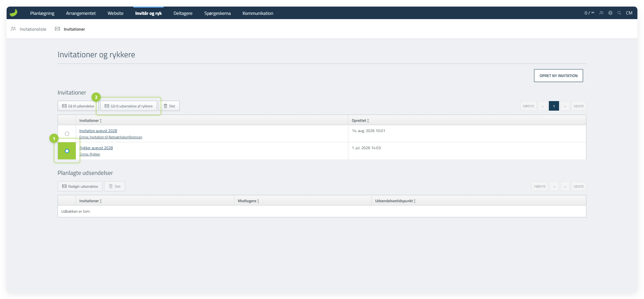Click OPRET NY INVITATION button

click(x=558, y=75)
